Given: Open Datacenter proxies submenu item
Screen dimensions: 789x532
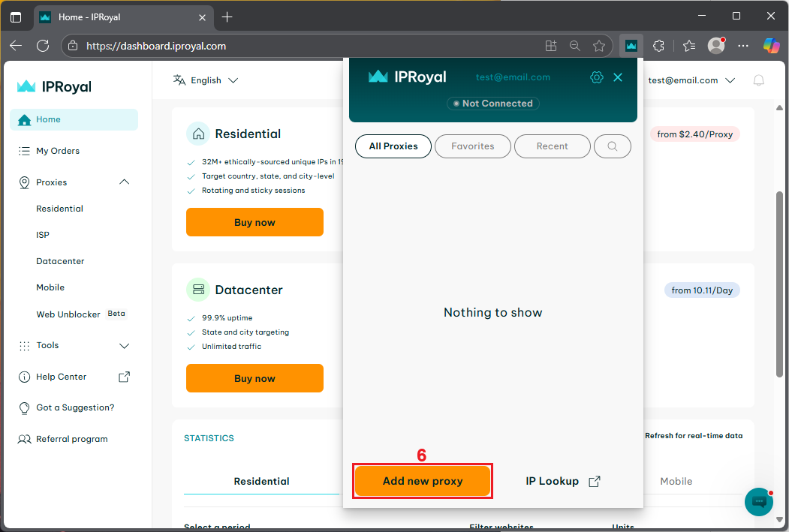Looking at the screenshot, I should coord(60,261).
